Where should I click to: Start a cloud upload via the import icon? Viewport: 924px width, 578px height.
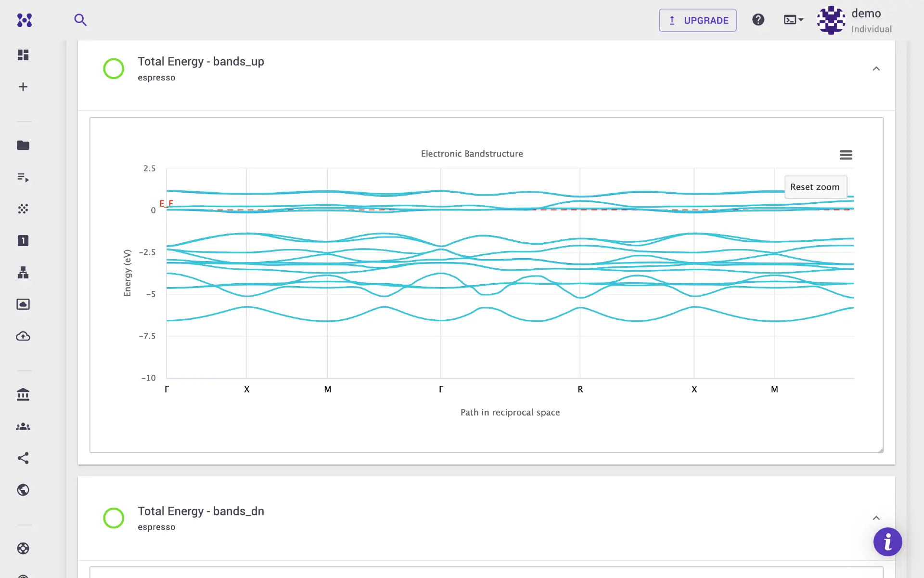click(x=23, y=336)
